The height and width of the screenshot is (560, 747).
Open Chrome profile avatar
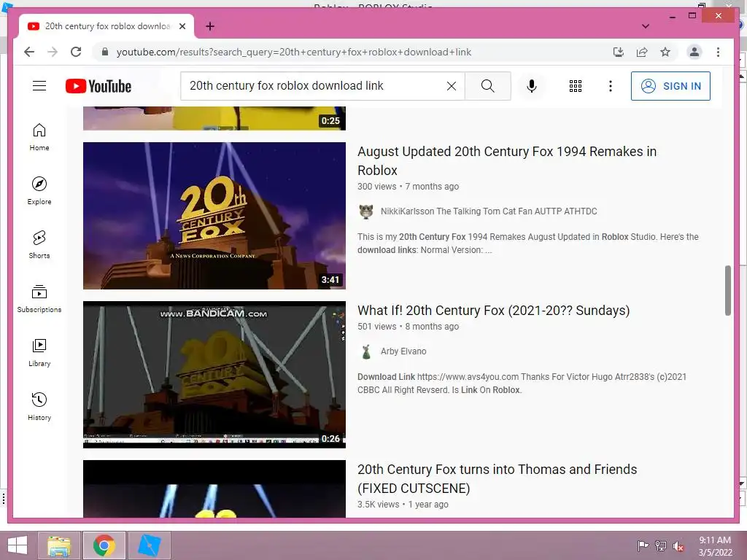(x=694, y=52)
